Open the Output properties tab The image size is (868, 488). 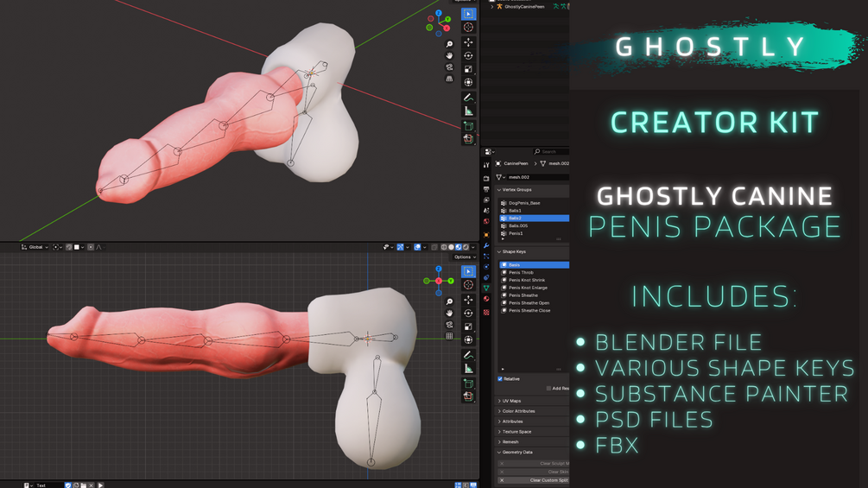pos(486,189)
